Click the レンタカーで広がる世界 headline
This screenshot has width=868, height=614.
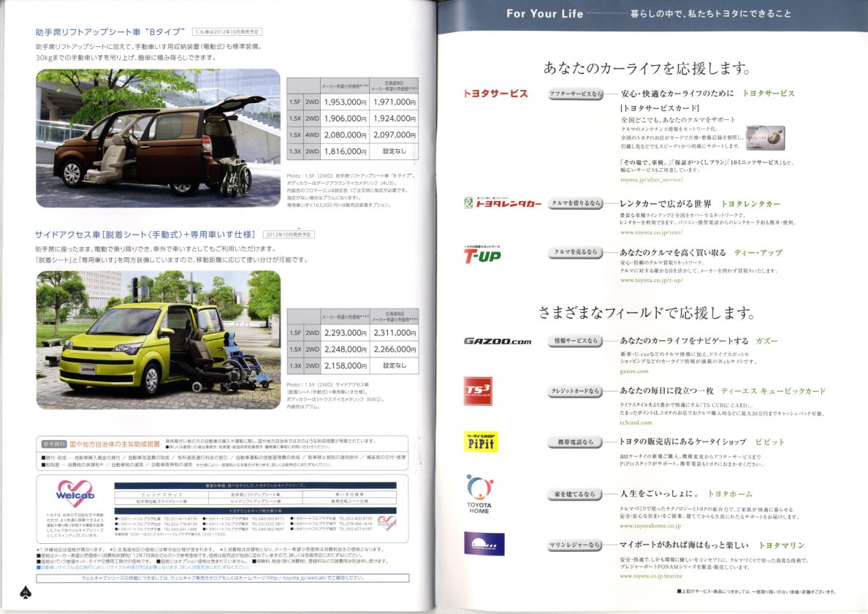point(666,204)
